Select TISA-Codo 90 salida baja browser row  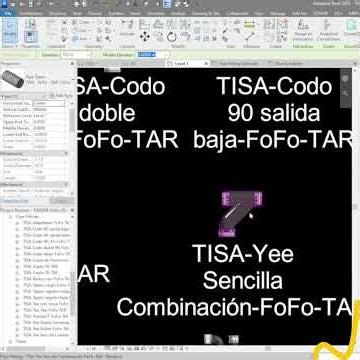[47, 229]
